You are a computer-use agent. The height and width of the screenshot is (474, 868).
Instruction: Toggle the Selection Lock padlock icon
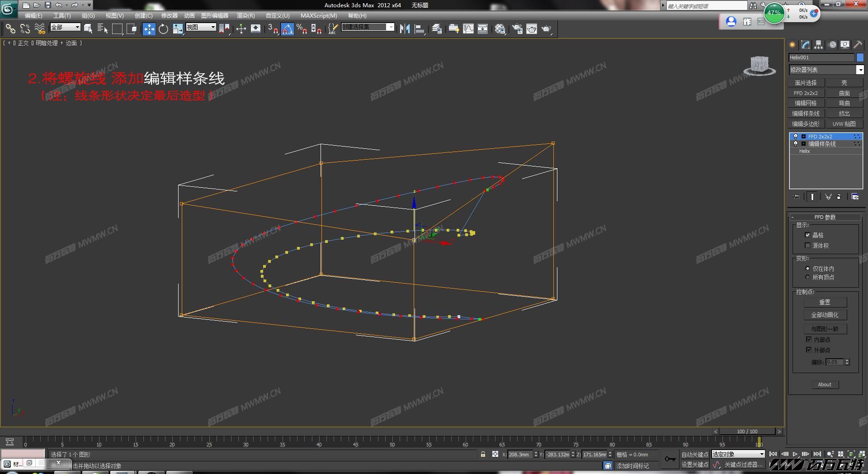(x=483, y=454)
